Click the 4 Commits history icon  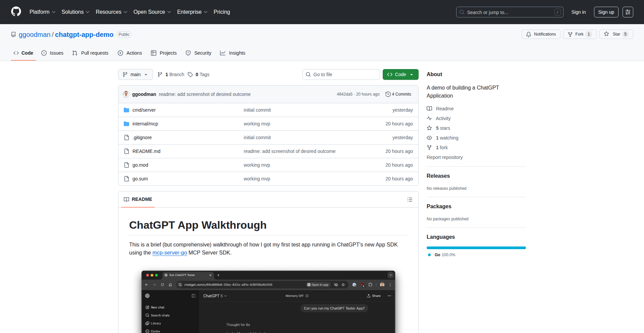pyautogui.click(x=388, y=94)
